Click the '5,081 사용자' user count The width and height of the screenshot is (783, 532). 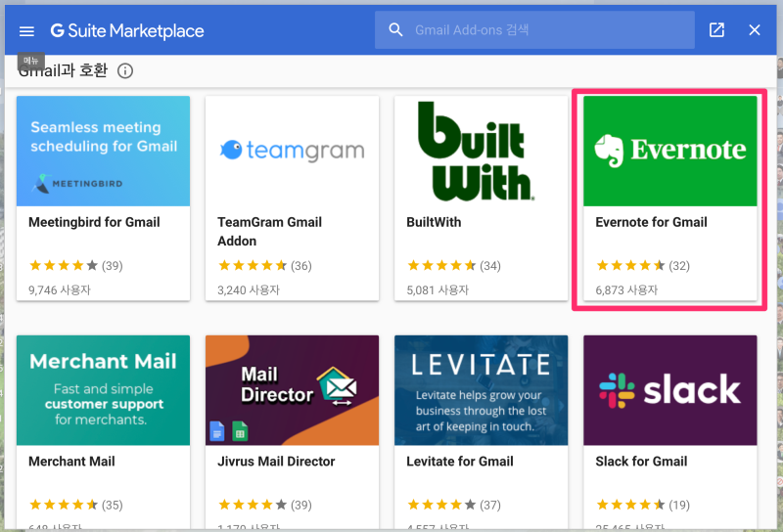click(x=438, y=289)
